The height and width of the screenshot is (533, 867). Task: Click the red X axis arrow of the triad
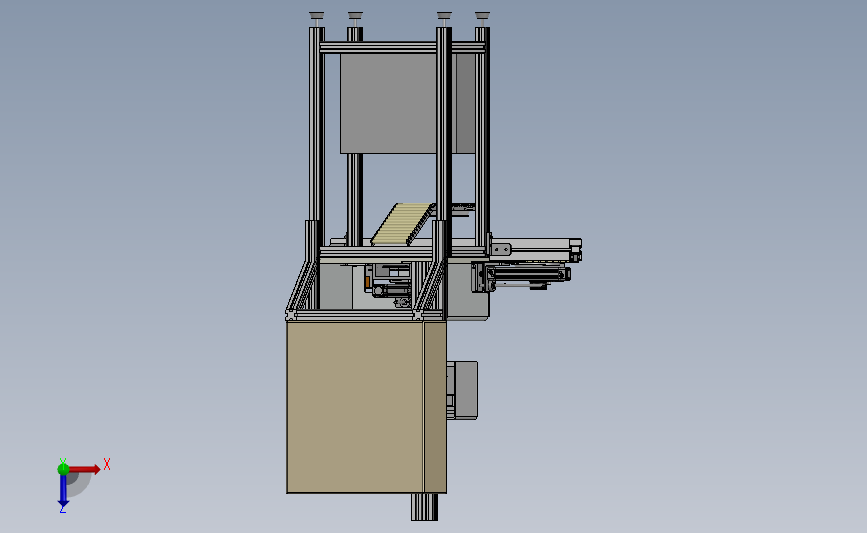pos(84,469)
